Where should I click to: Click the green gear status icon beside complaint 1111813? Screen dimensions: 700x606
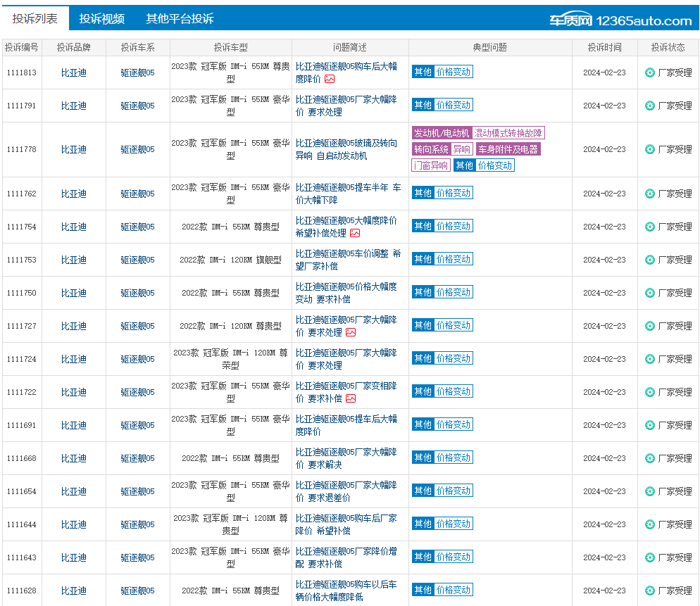649,72
